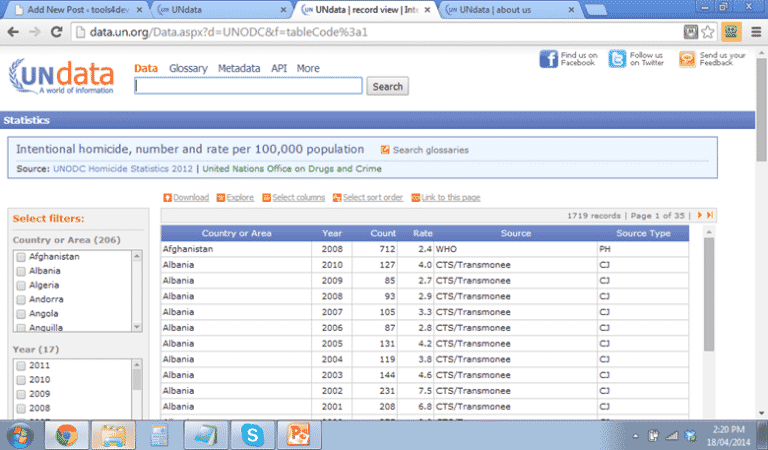Open the More menu in the navigation
The image size is (768, 450).
(x=308, y=69)
